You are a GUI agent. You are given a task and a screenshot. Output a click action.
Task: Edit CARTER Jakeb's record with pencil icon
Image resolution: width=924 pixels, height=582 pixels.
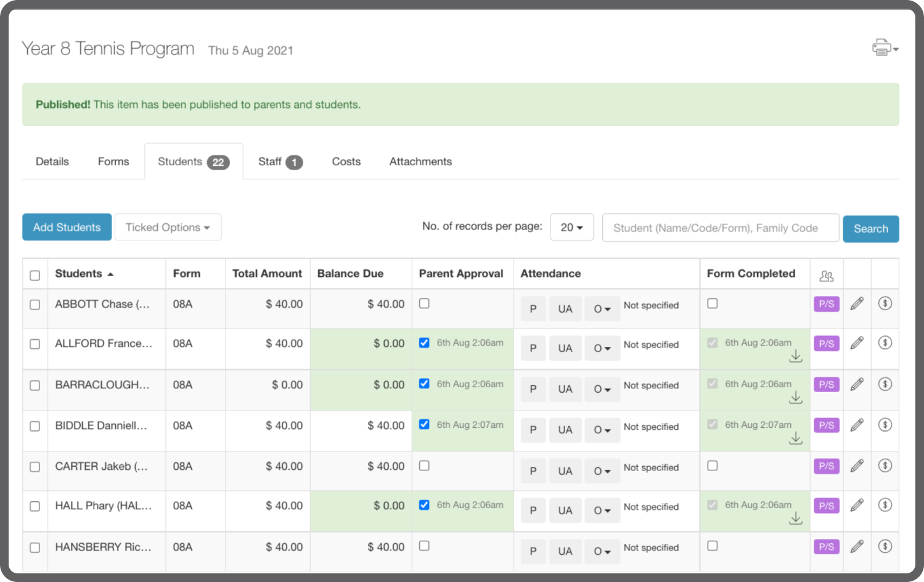(857, 465)
